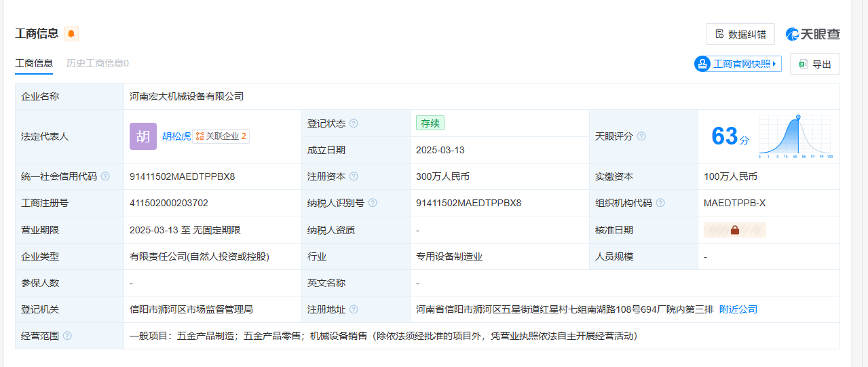Switch to the 历史工商信息 tab
Screen dimensions: 868x367
97,63
